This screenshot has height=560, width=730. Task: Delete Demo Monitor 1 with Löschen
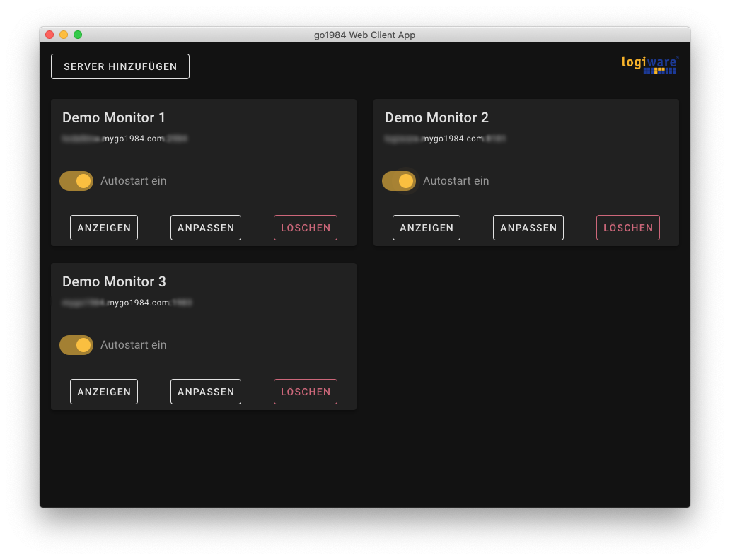306,228
